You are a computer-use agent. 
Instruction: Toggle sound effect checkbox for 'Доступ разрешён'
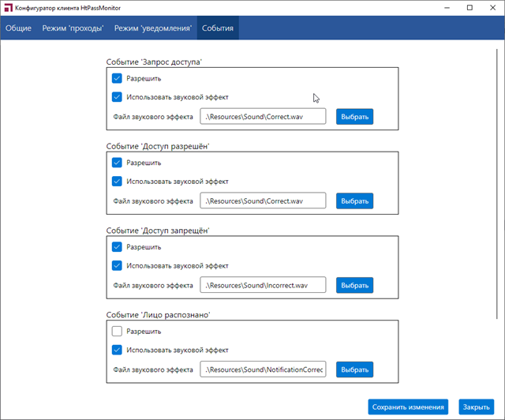[117, 182]
